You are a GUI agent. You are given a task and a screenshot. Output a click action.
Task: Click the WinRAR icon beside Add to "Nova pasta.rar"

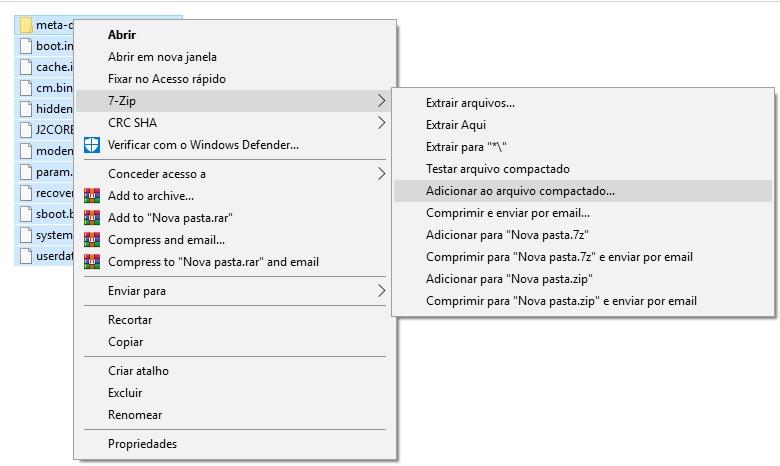pos(92,218)
